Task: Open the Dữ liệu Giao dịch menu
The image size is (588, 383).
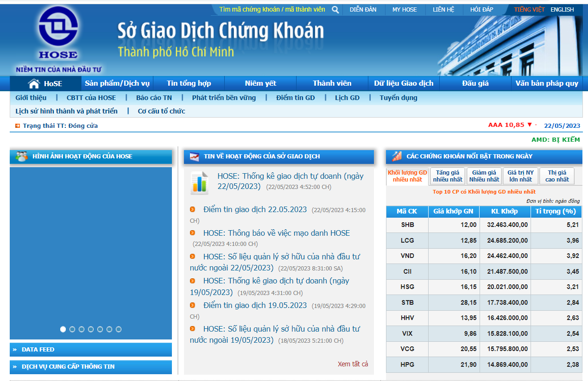Action: (404, 83)
